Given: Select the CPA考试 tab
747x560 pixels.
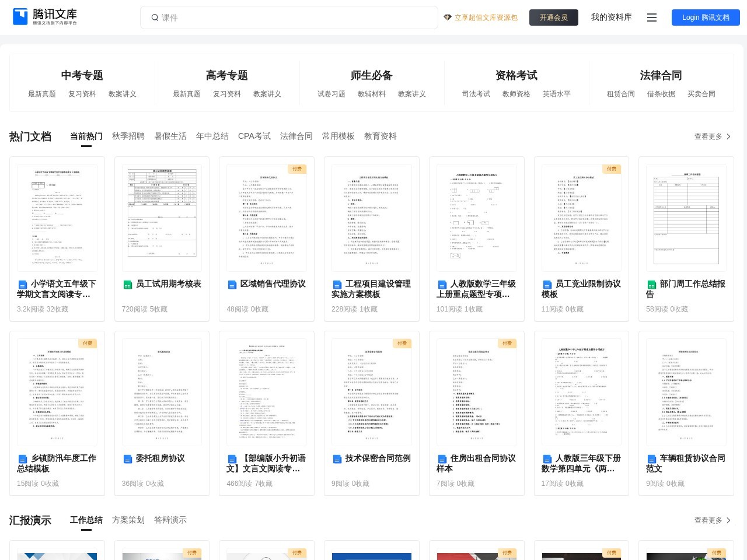Looking at the screenshot, I should 254,136.
